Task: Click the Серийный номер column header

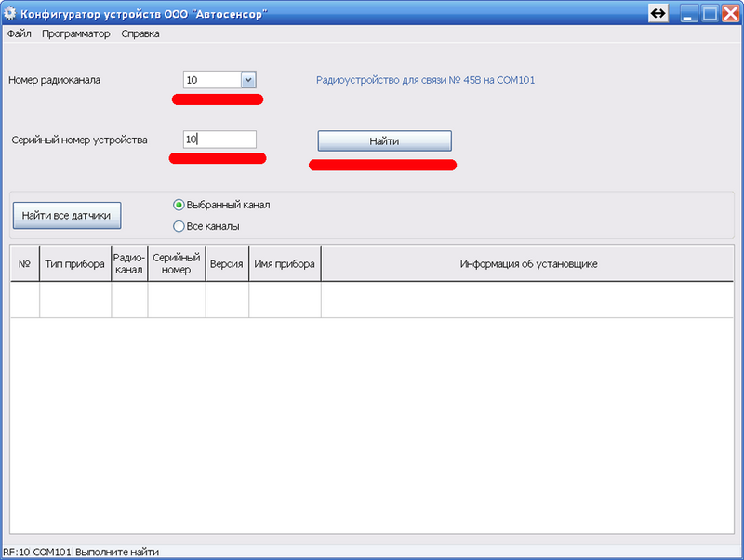Action: (x=177, y=263)
